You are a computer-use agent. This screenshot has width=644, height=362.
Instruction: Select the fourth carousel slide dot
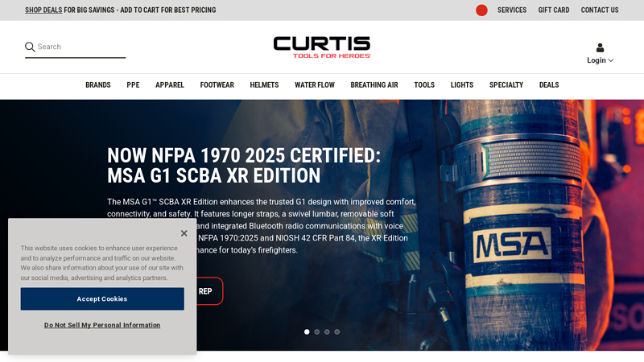click(336, 331)
